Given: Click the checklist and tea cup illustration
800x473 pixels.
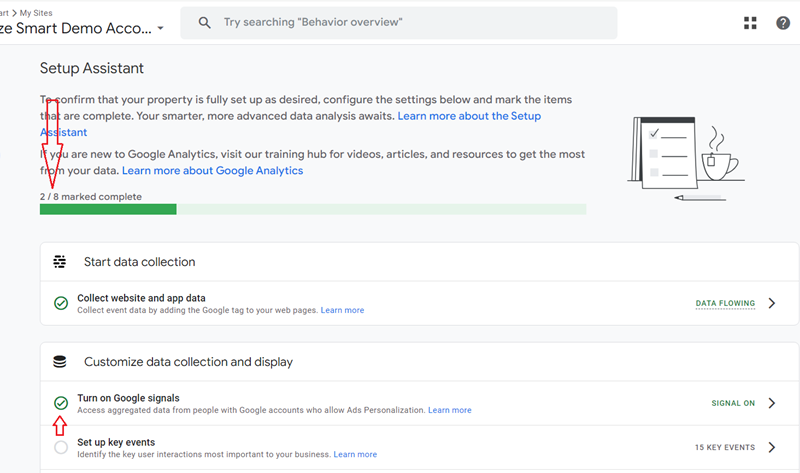Looking at the screenshot, I should coord(686,158).
